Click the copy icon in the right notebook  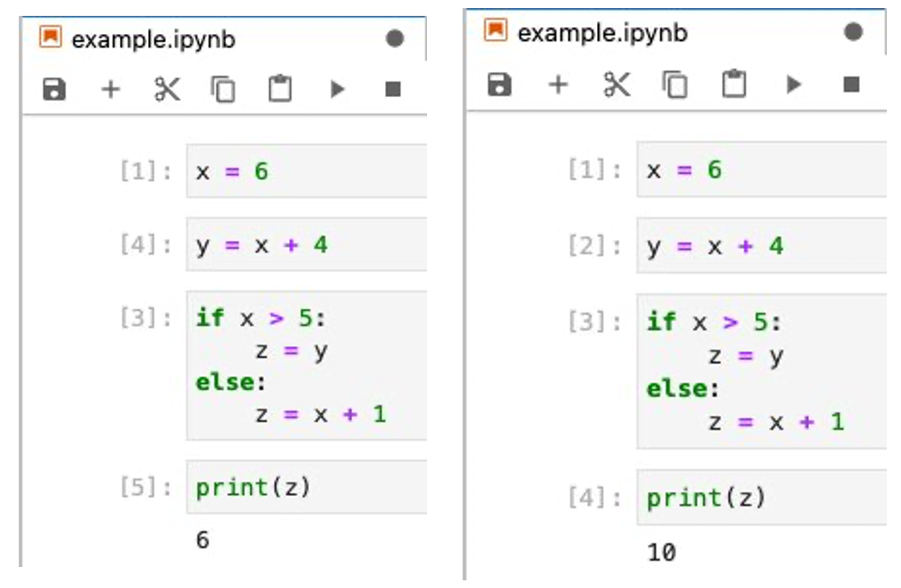click(675, 84)
